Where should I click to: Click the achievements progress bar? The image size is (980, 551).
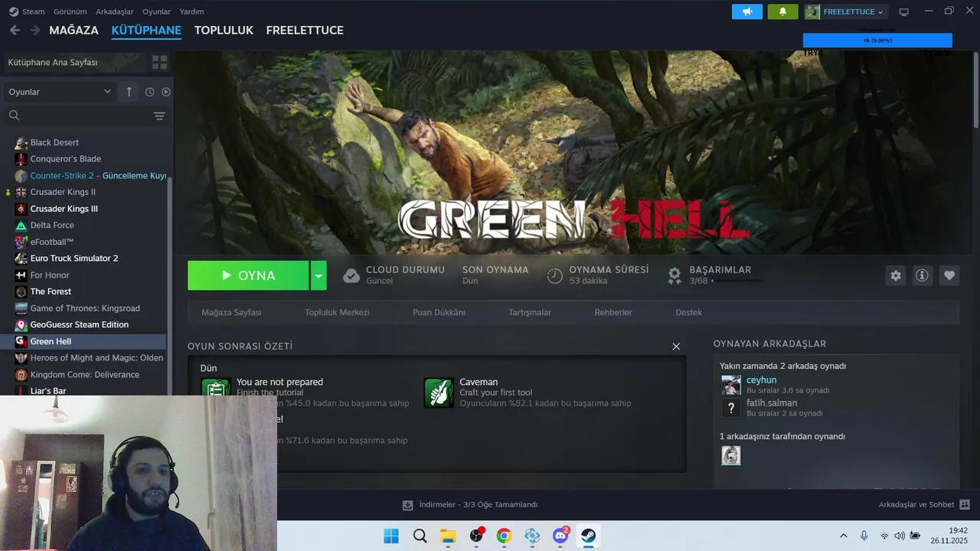click(x=737, y=281)
